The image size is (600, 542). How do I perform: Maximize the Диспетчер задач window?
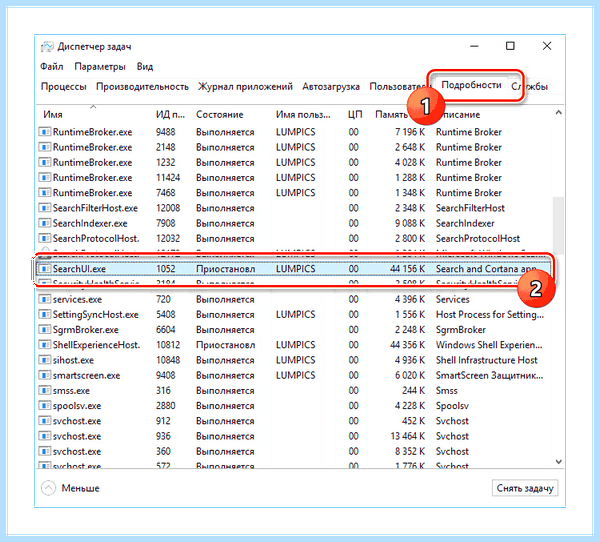(510, 46)
